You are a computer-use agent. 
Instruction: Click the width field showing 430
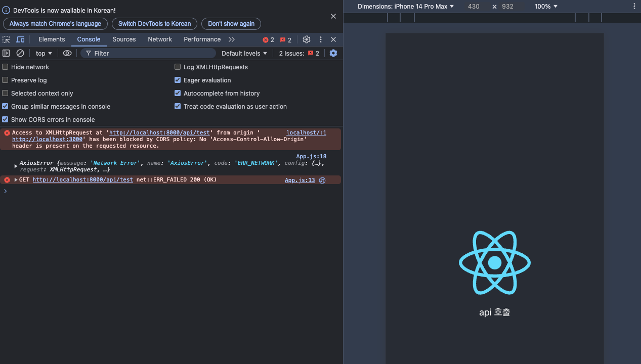(474, 7)
